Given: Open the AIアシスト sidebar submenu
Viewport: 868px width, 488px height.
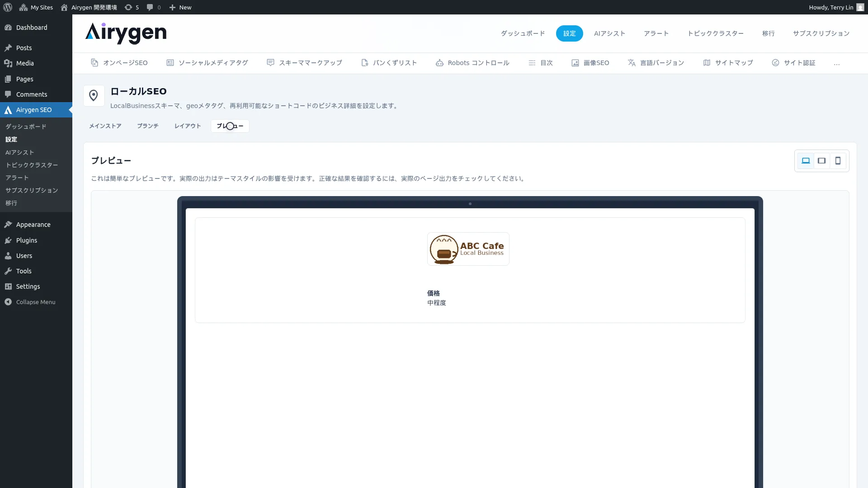Looking at the screenshot, I should [20, 152].
